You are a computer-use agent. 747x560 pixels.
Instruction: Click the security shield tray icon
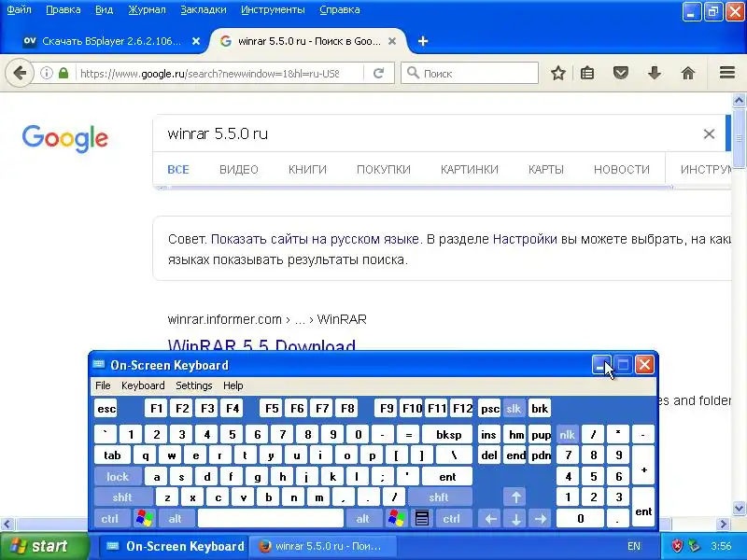pyautogui.click(x=677, y=546)
